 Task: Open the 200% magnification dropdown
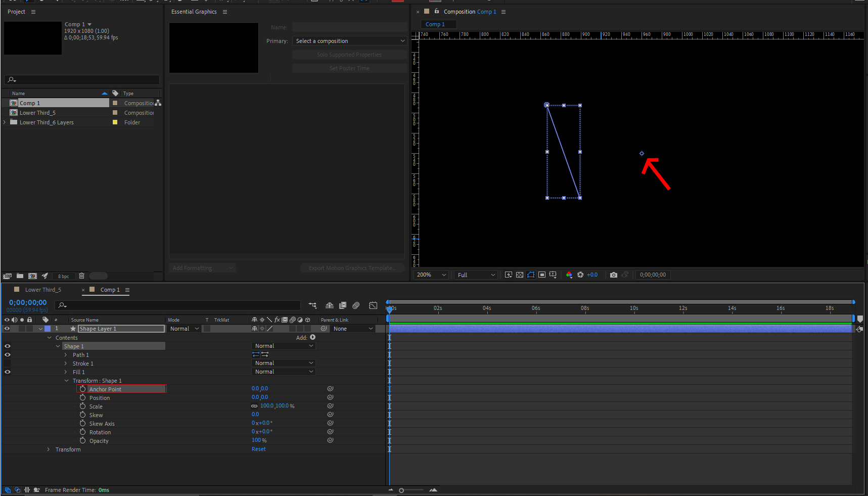tap(430, 275)
